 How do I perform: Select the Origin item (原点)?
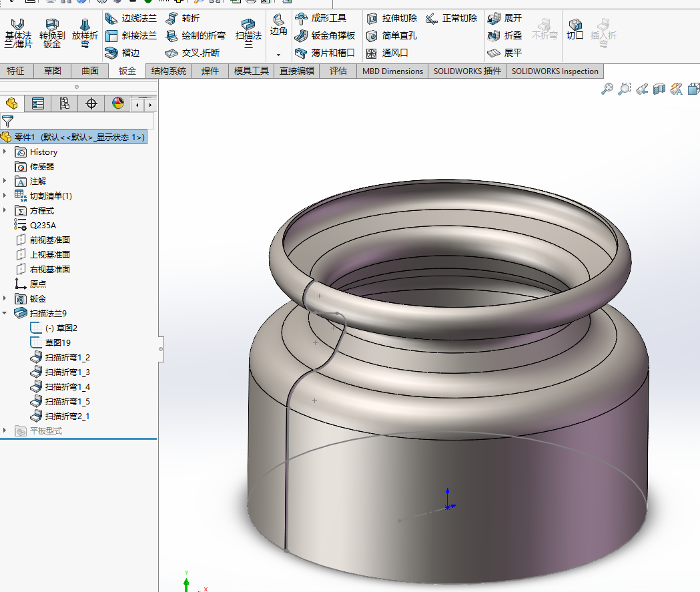[30, 284]
